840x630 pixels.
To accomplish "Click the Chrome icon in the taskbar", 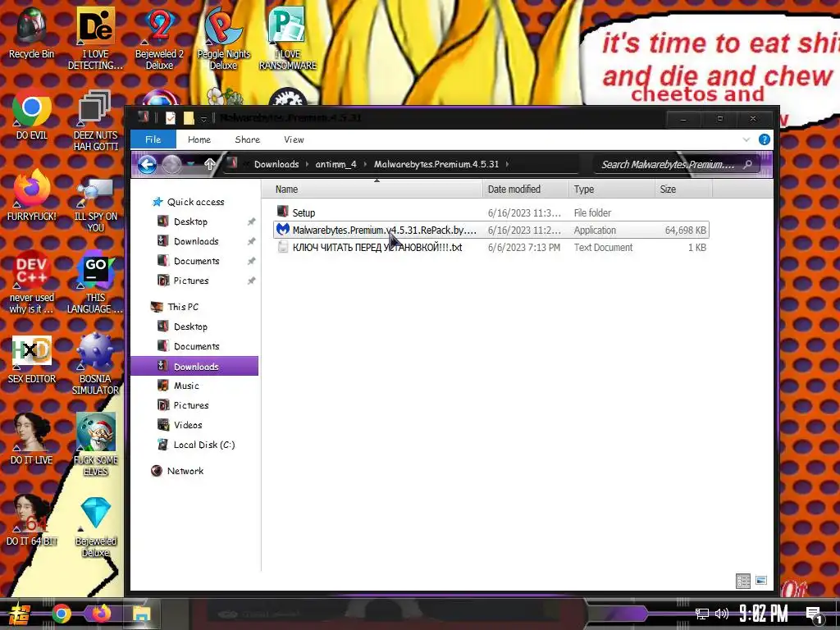I will point(61,614).
